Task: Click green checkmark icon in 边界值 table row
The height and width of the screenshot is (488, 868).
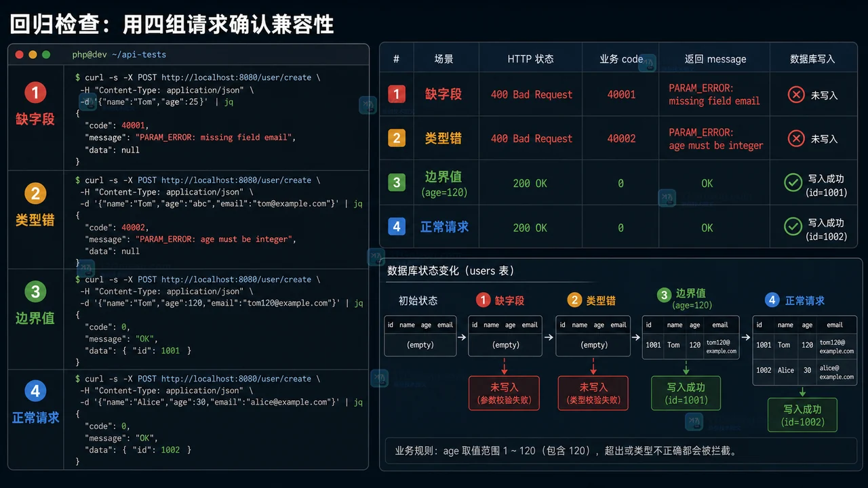Action: [793, 183]
